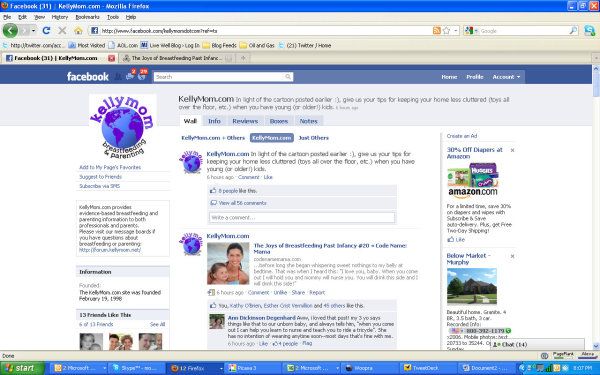
Task: Click the Windows start button
Action: coord(22,368)
